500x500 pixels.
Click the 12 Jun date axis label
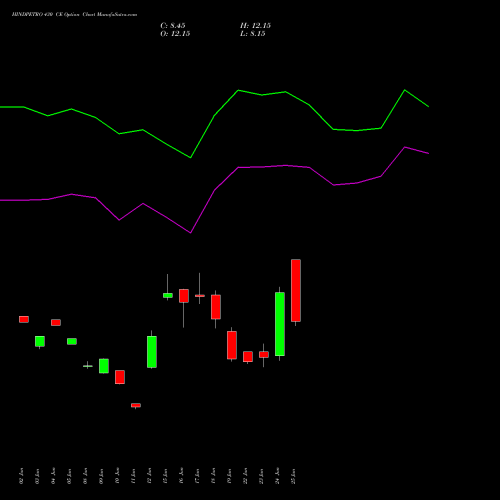[150, 476]
